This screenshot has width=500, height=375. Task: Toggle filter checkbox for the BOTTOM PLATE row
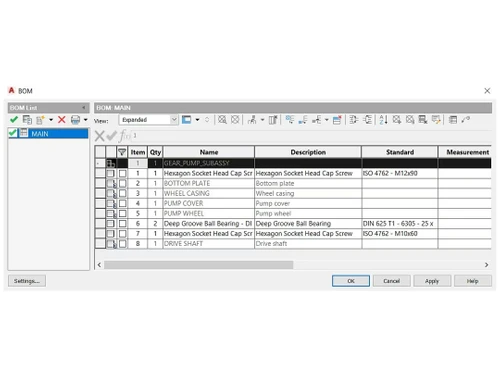(x=122, y=183)
